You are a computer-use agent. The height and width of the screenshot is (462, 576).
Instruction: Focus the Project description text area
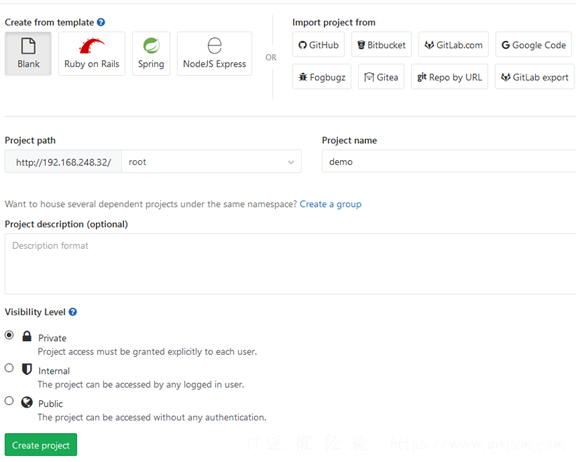click(x=290, y=264)
